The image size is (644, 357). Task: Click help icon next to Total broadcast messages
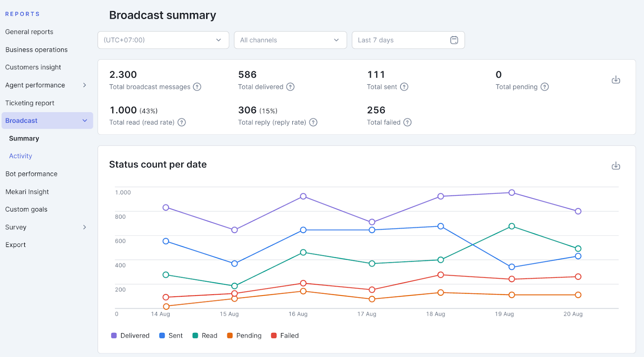coord(197,87)
